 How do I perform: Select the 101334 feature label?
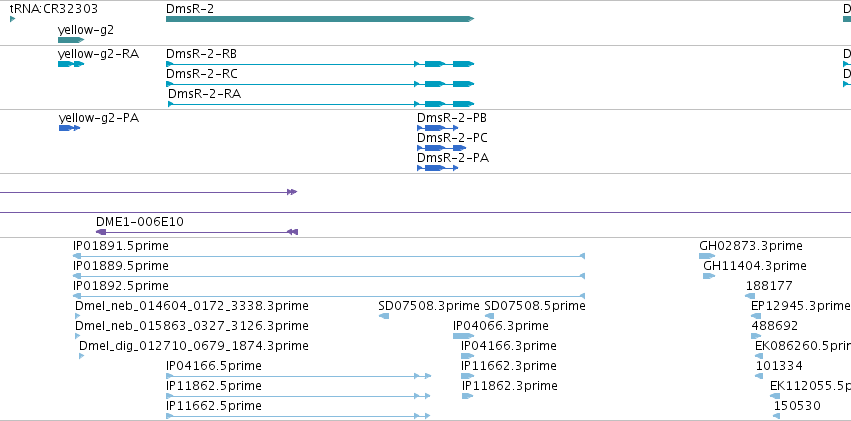pyautogui.click(x=779, y=366)
